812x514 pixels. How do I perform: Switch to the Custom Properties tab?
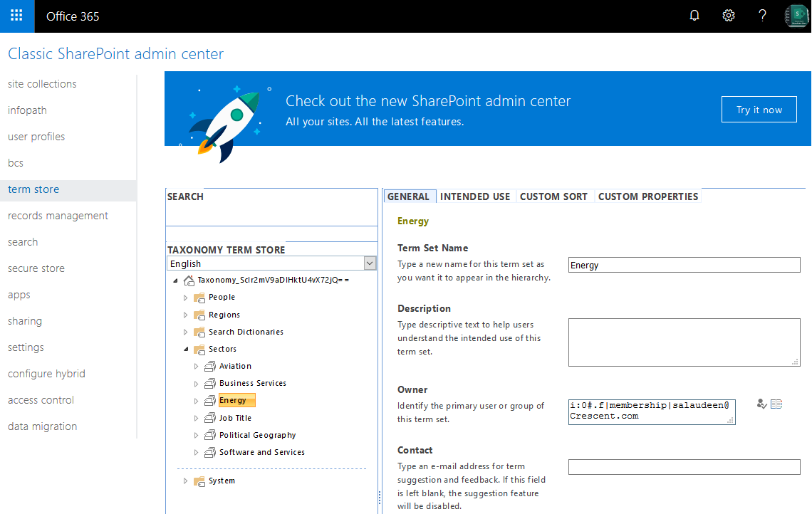(648, 196)
